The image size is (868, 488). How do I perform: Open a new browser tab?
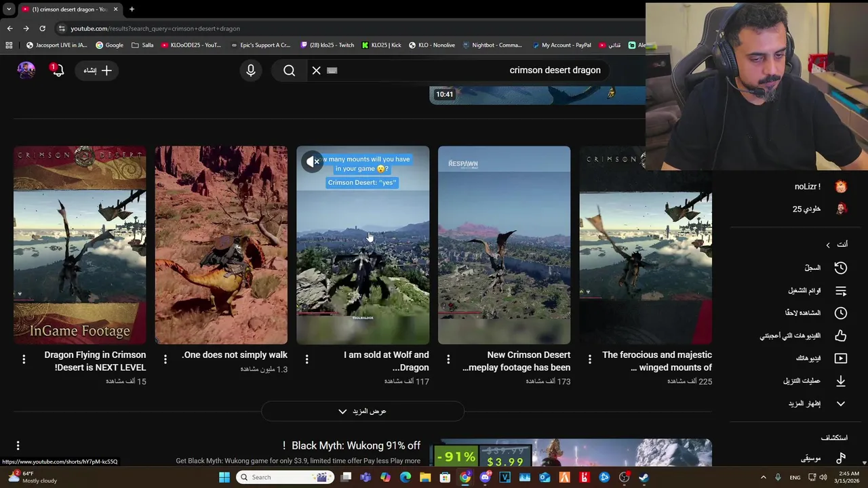point(132,9)
